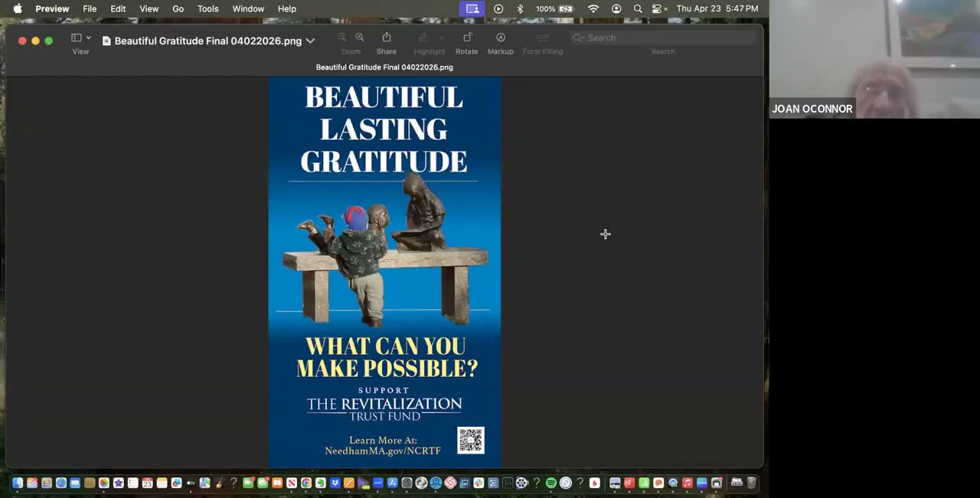Open the File menu
Image resolution: width=980 pixels, height=498 pixels.
pyautogui.click(x=90, y=8)
